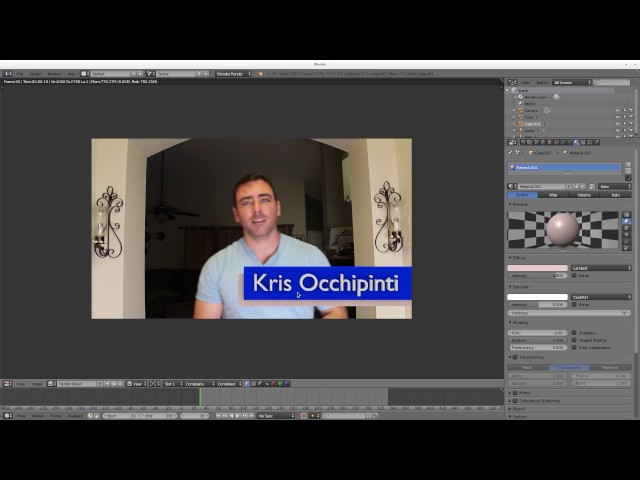
Task: Play the timeline animation forward
Action: 238,416
